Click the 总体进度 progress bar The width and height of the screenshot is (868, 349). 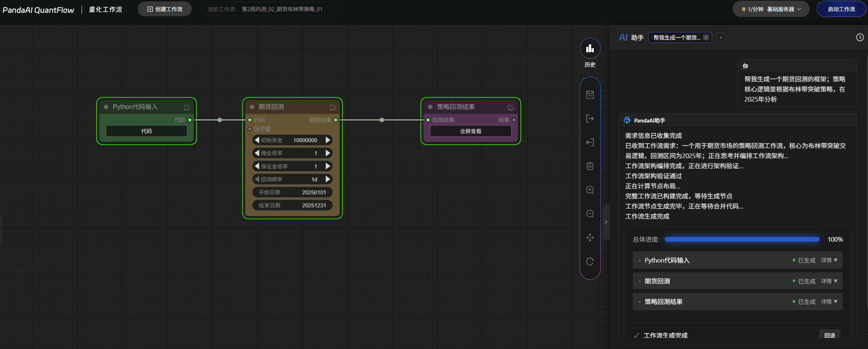[742, 239]
